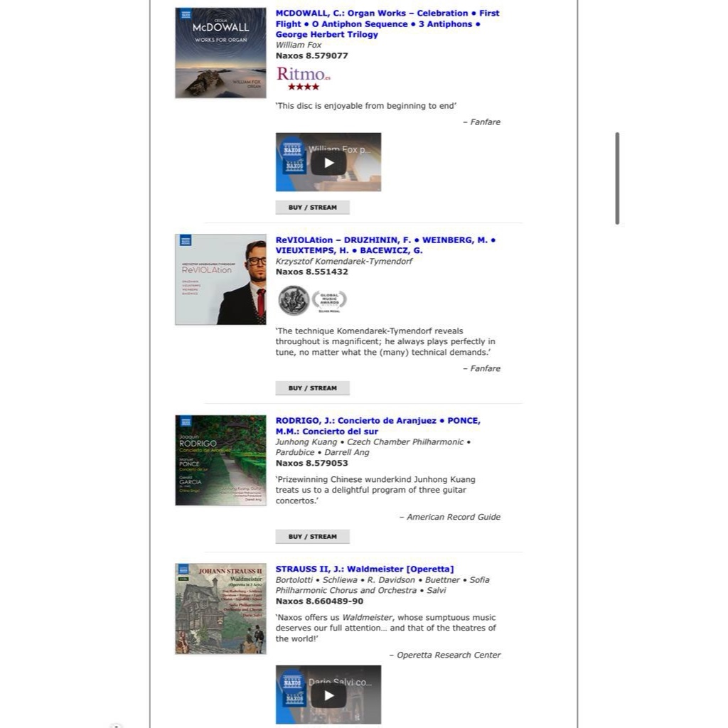Play the William Fox video
The height and width of the screenshot is (728, 728).
coord(328,163)
